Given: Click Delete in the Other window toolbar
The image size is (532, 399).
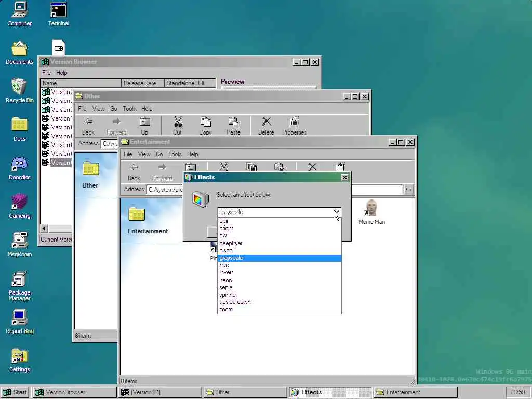Looking at the screenshot, I should point(266,126).
